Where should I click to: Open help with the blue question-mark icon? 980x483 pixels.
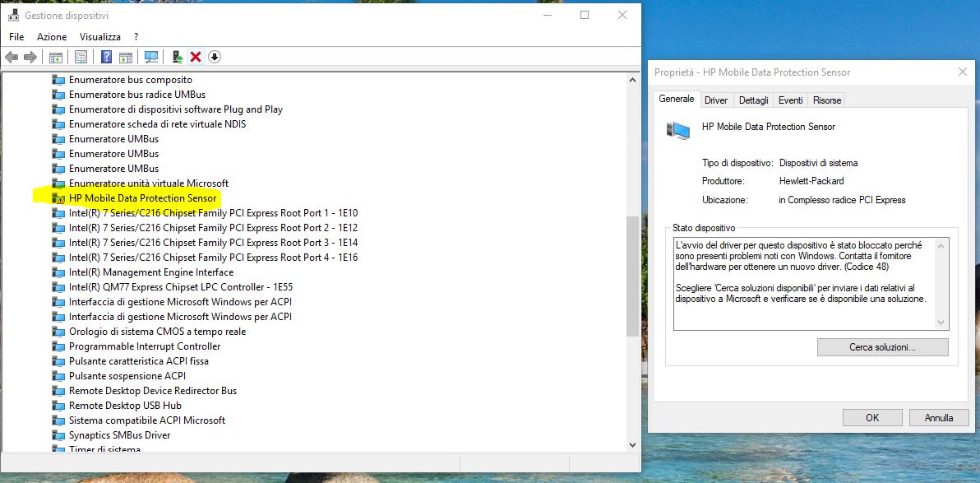point(106,57)
